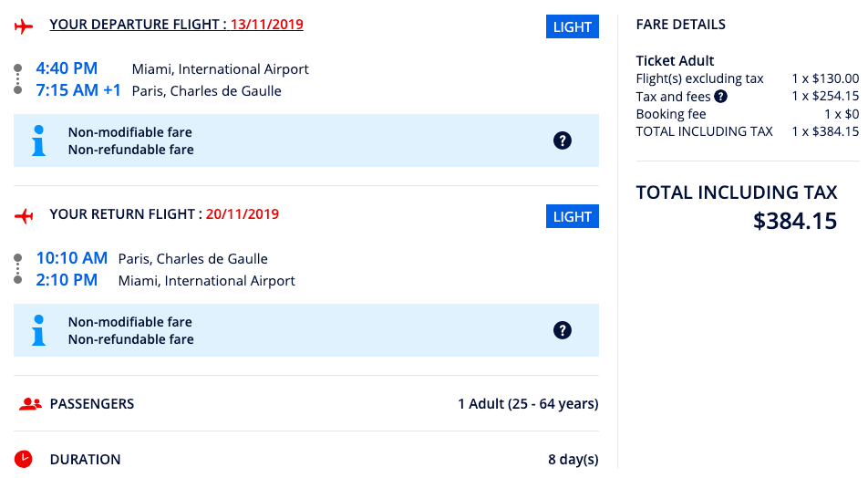Click the return fare info icon
This screenshot has height=478, width=868.
[38, 330]
